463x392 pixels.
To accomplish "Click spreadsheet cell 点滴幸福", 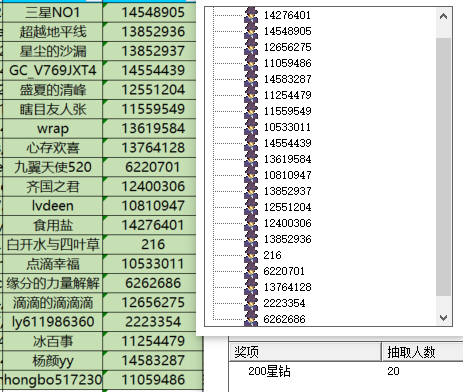I will pyautogui.click(x=52, y=264).
